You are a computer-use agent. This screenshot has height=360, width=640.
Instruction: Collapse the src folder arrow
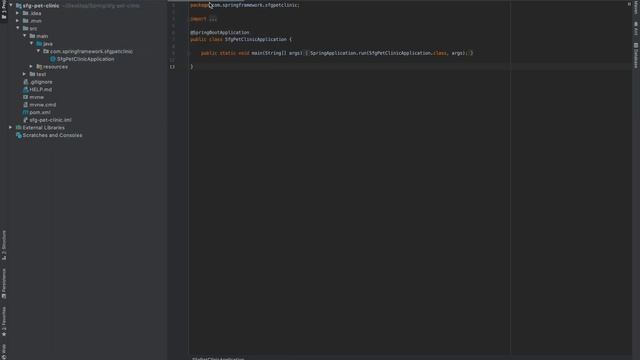[18, 28]
